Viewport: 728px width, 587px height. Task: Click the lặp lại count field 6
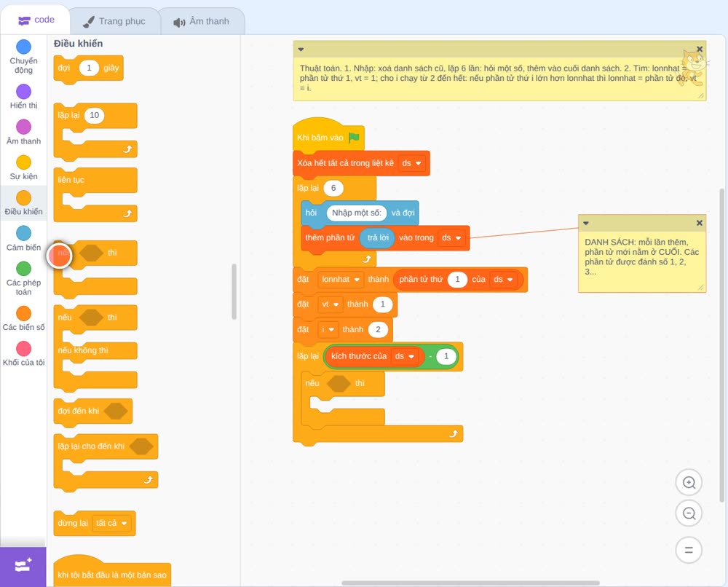click(x=333, y=188)
